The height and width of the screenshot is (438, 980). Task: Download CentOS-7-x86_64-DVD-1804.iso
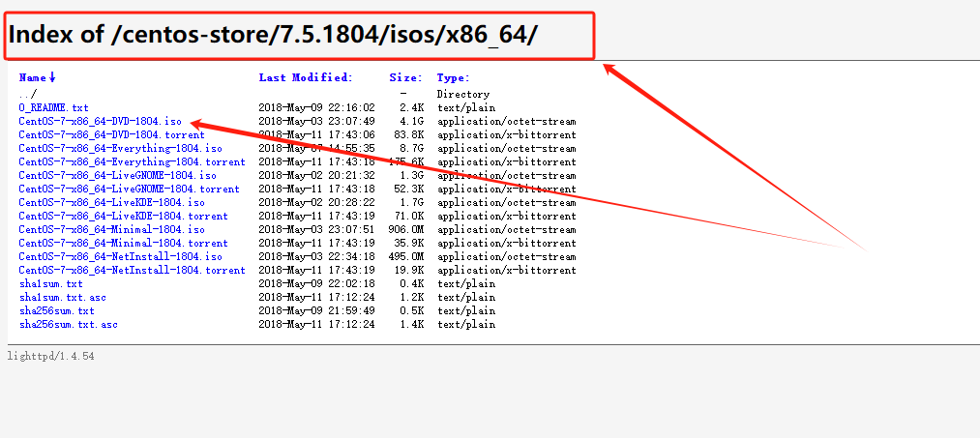coord(100,121)
